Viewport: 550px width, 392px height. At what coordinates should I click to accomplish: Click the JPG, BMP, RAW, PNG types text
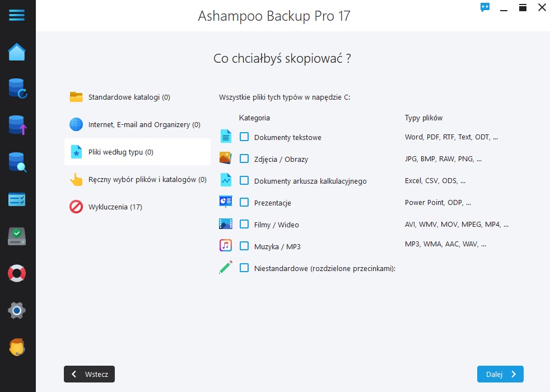pyautogui.click(x=443, y=158)
